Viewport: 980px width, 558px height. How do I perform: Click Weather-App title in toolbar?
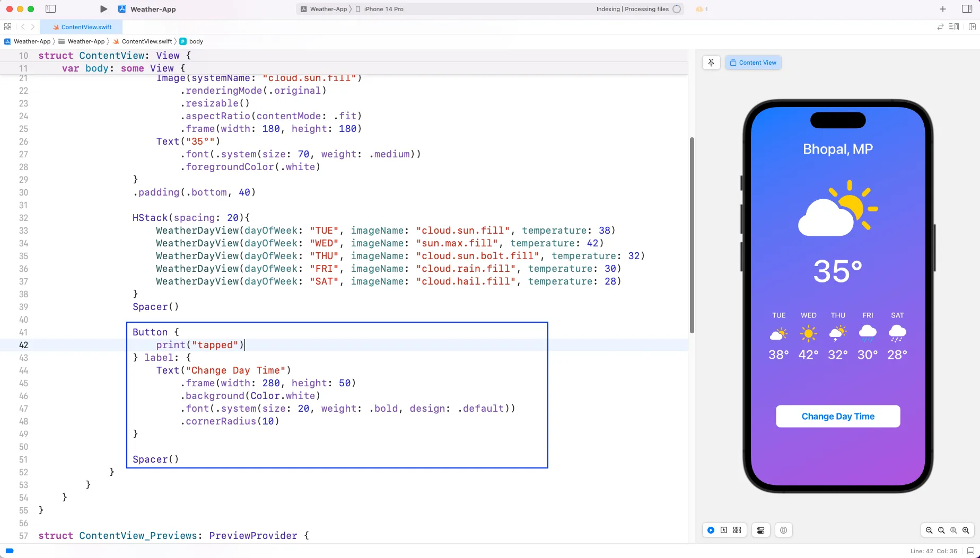pyautogui.click(x=153, y=9)
